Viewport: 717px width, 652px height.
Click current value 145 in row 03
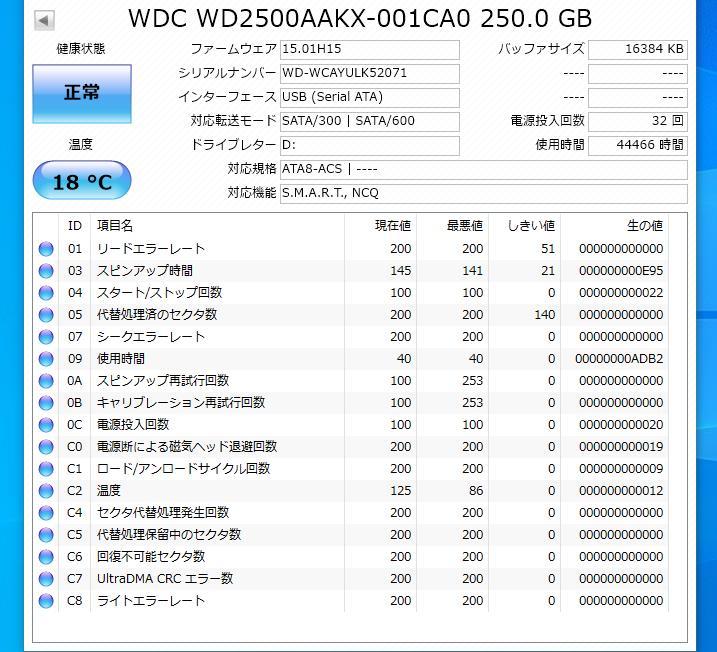(x=401, y=271)
